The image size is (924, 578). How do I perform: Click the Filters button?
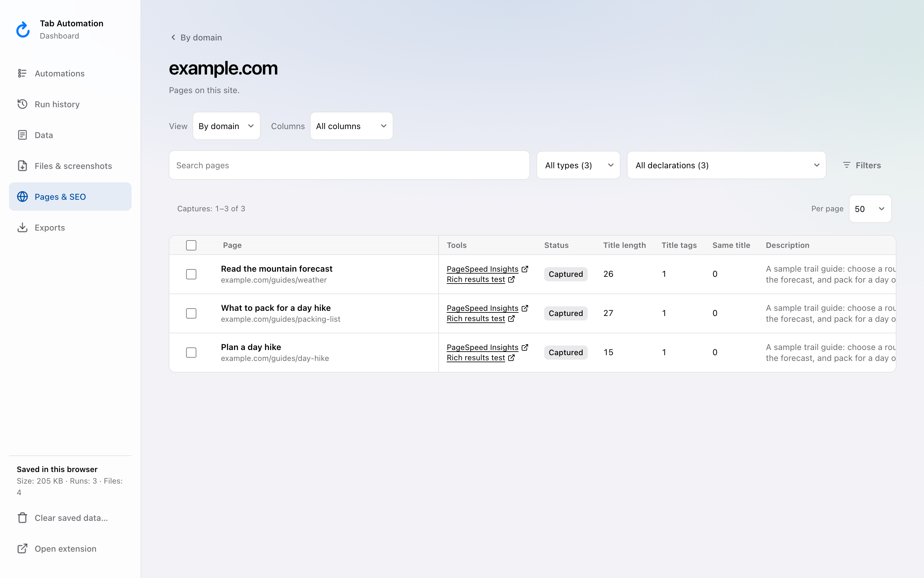(862, 165)
